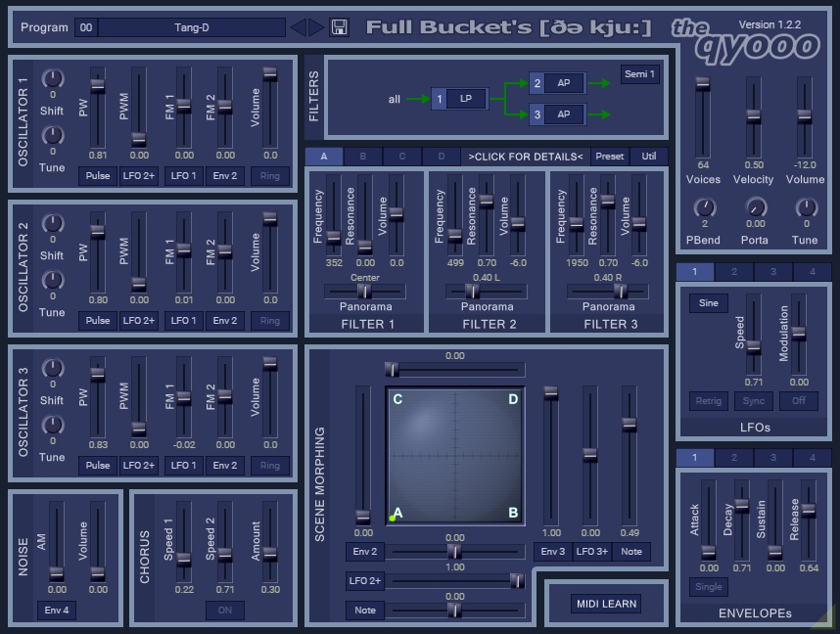Click the scene morphing LFO 2+ button
Screen dimensions: 840x634
point(365,581)
